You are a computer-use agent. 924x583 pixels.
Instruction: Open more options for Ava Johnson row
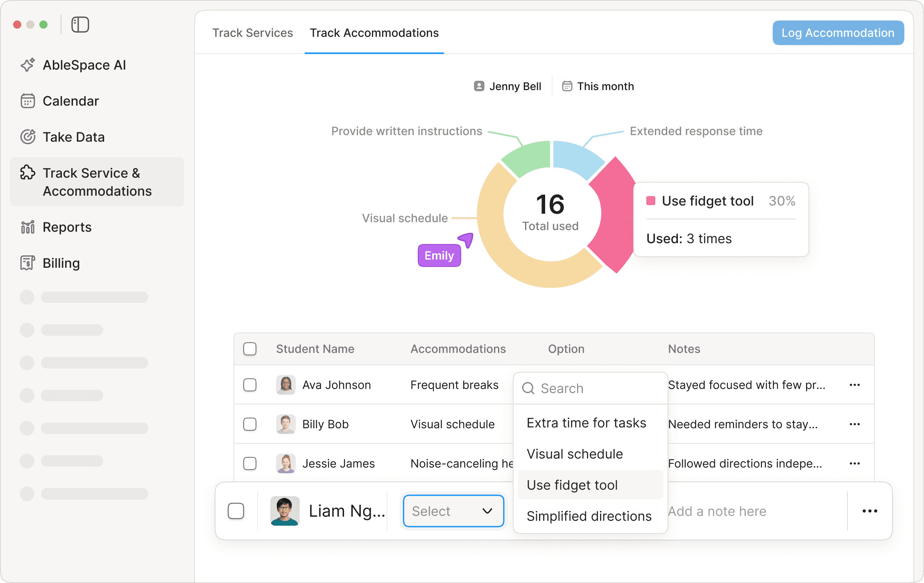pos(855,385)
